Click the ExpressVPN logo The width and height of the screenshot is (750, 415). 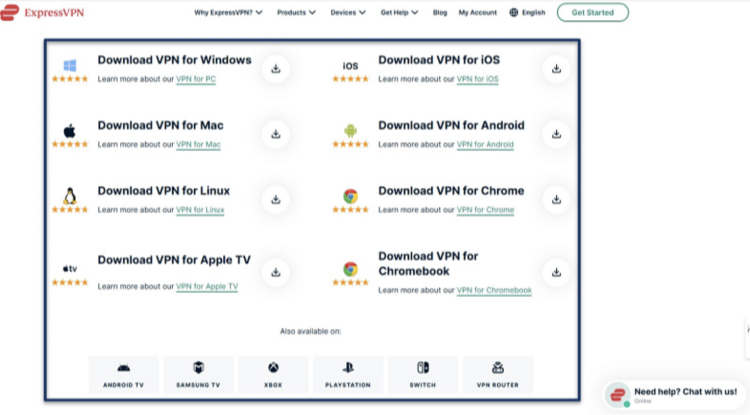(42, 12)
